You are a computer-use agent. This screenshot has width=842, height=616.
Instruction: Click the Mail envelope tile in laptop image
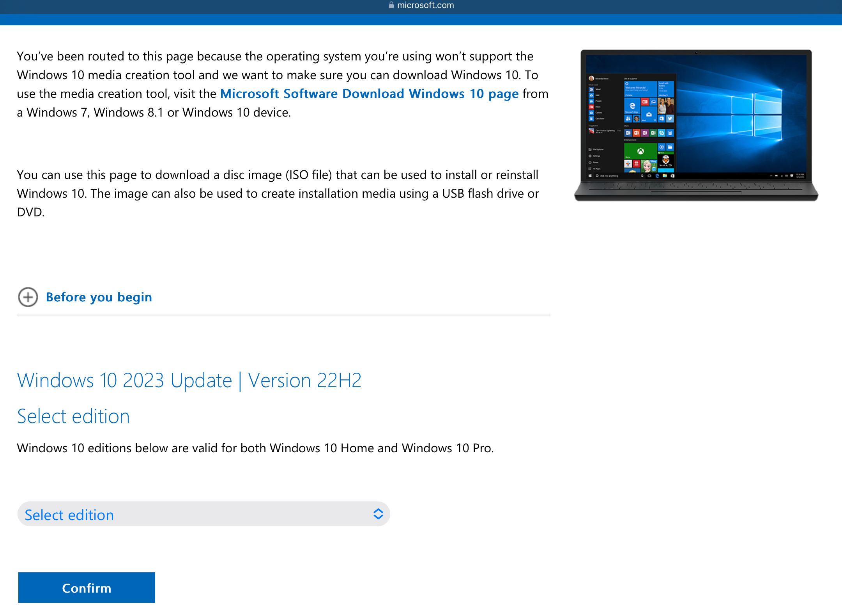coord(649,115)
